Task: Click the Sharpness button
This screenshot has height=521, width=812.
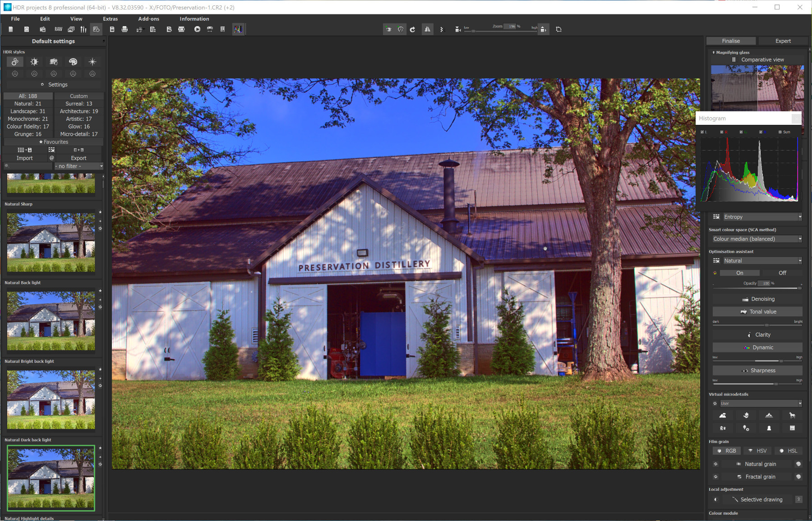Action: coord(758,370)
